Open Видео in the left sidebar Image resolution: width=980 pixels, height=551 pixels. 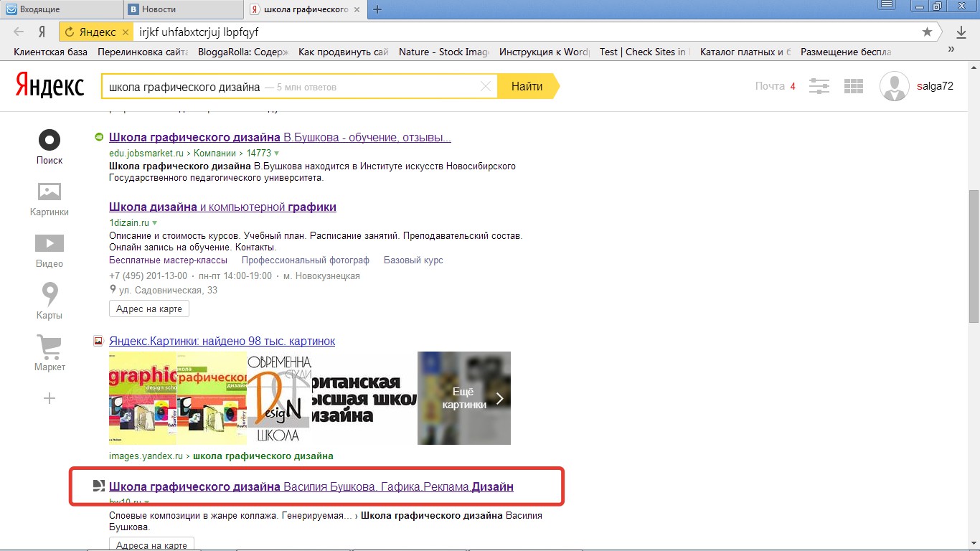pos(50,250)
